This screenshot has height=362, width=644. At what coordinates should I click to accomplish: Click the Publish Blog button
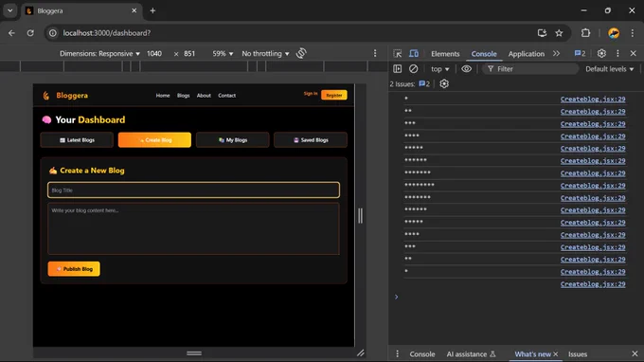pyautogui.click(x=74, y=269)
